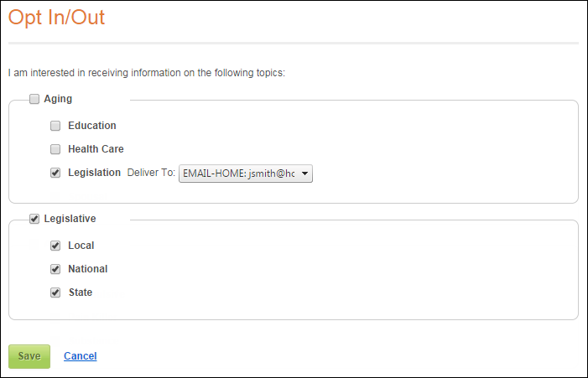The height and width of the screenshot is (378, 588).
Task: Tick the Health Care checkbox
Action: (x=55, y=149)
